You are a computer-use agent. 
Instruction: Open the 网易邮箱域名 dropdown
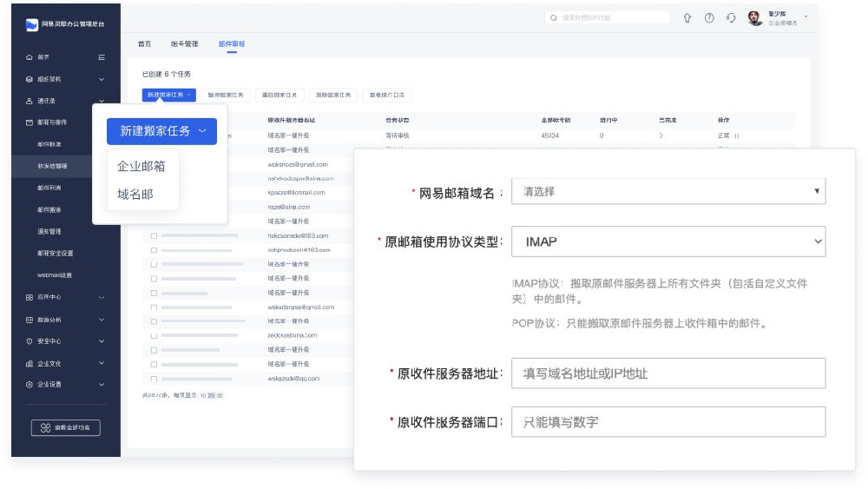tap(667, 191)
